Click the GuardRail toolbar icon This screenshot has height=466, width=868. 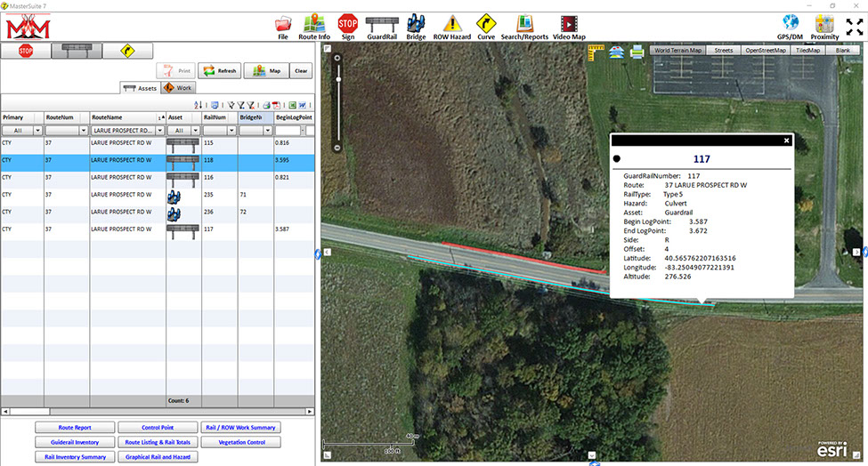[x=383, y=22]
